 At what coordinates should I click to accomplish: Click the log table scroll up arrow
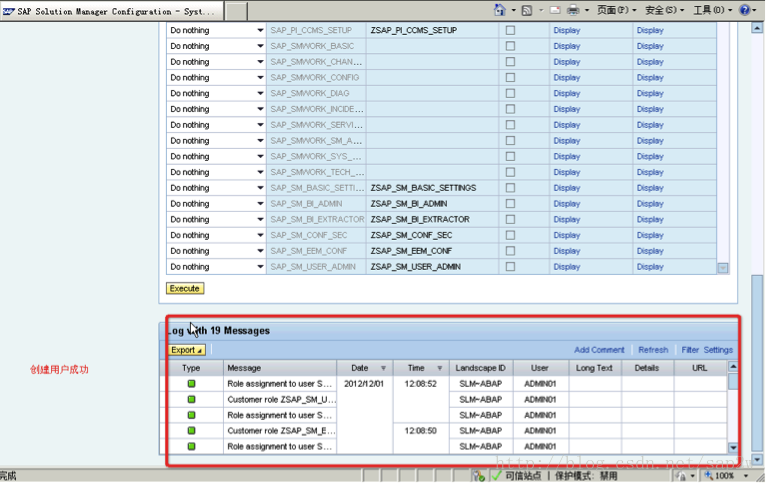click(x=733, y=366)
